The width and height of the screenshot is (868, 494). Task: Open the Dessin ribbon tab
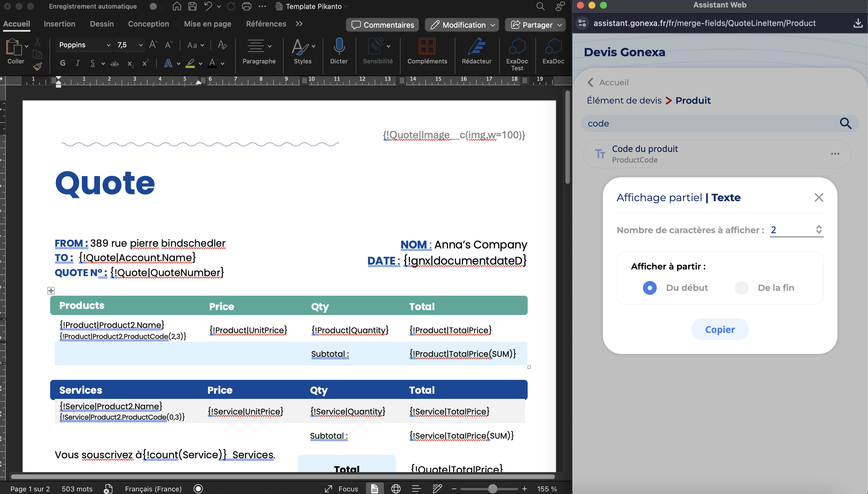[102, 24]
